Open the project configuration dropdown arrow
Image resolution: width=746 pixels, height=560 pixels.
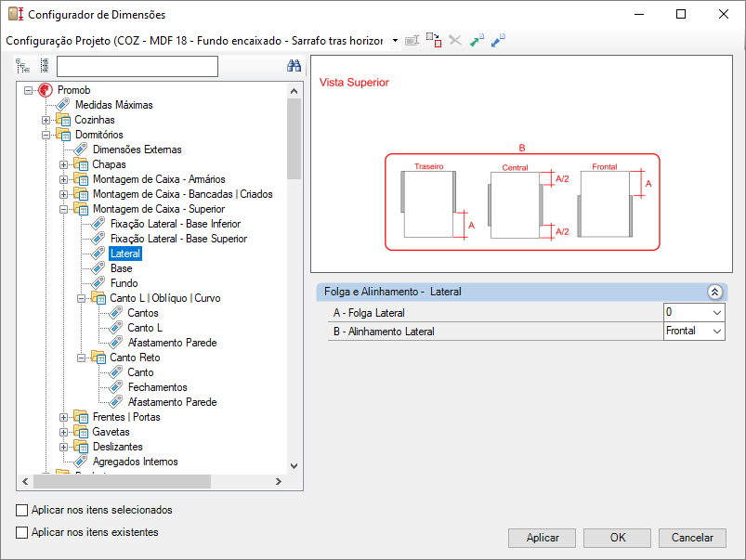[x=395, y=41]
